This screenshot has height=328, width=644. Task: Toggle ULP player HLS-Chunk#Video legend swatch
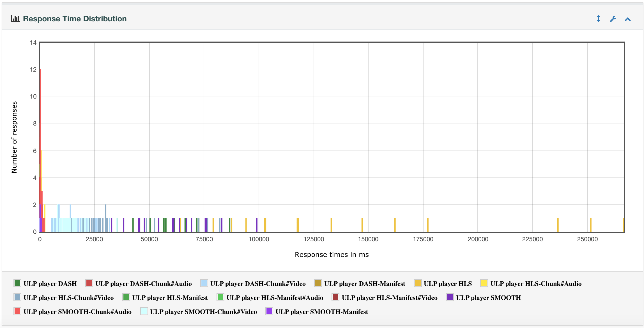tap(17, 297)
